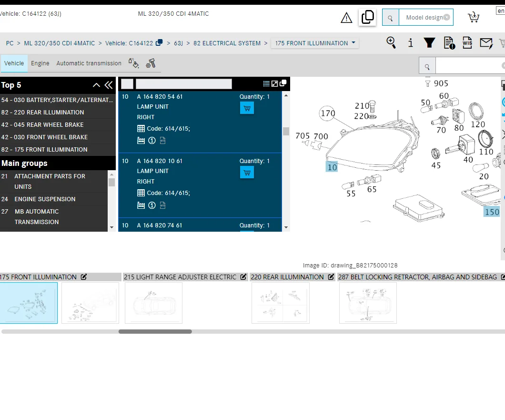Image resolution: width=505 pixels, height=420 pixels.
Task: Select main group 21 ATTACHMENT PARTS FOR UNITS
Action: [54, 182]
